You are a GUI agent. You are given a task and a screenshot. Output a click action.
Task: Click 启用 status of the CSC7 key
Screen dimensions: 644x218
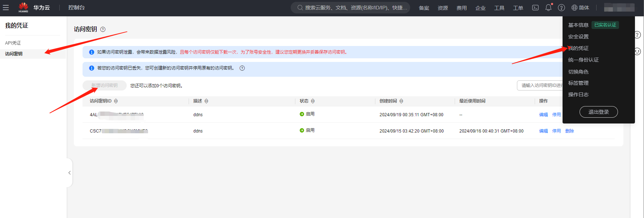[307, 130]
